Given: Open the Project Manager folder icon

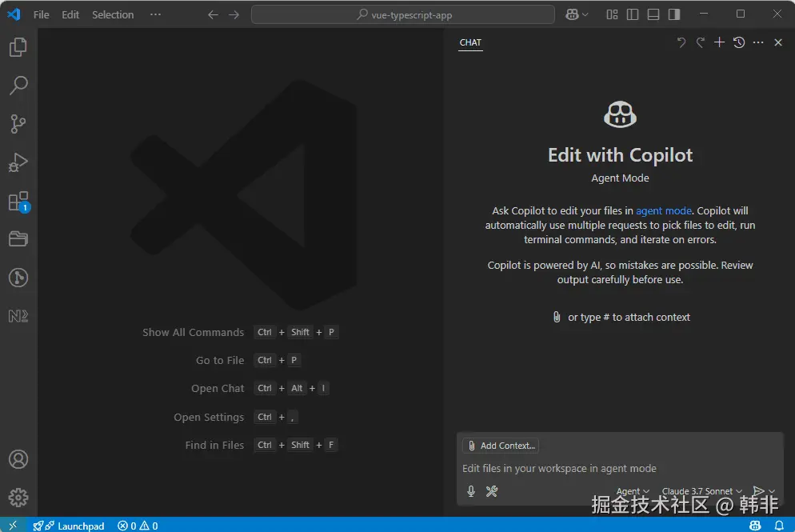Looking at the screenshot, I should [18, 239].
